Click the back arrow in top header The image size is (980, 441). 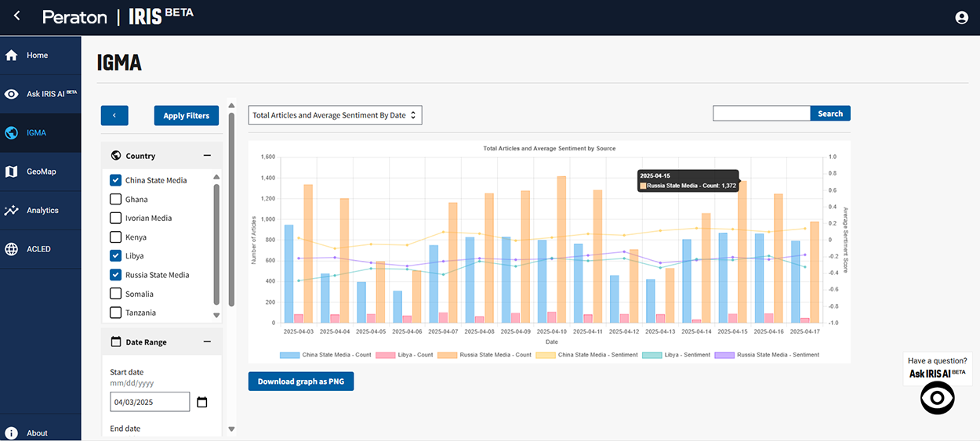click(x=17, y=16)
